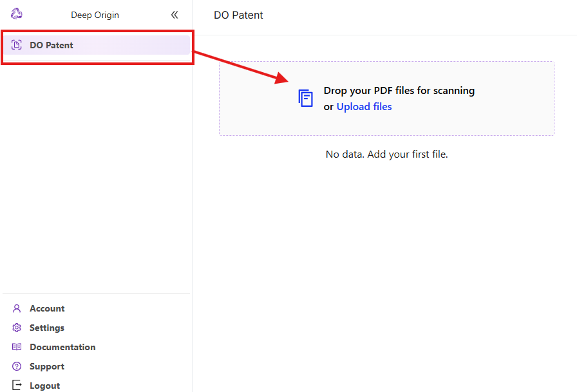Click the Settings gear icon
Image resolution: width=577 pixels, height=392 pixels.
pyautogui.click(x=17, y=328)
